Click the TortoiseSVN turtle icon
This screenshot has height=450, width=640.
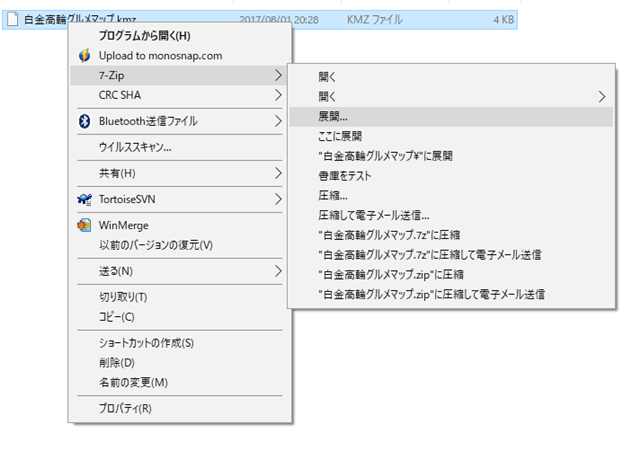tap(84, 199)
